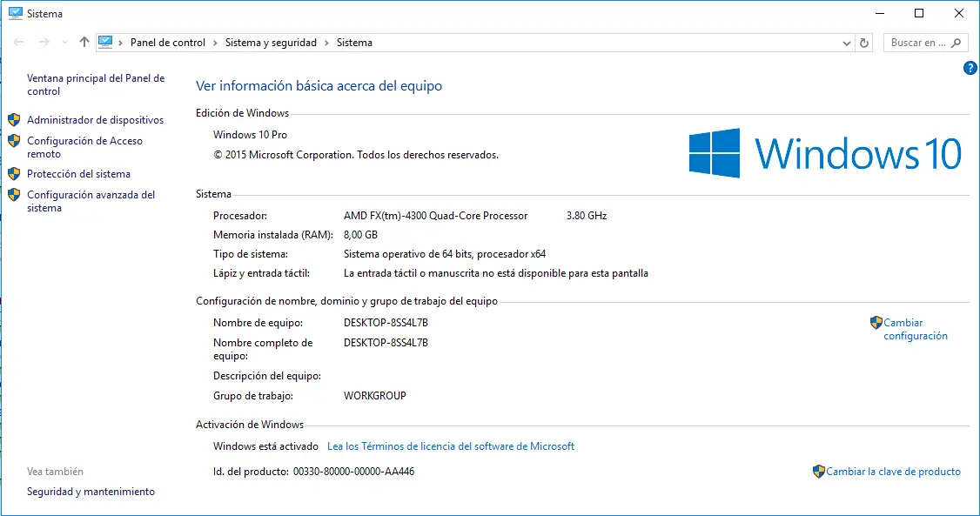Minimize the Sistema window

pyautogui.click(x=880, y=13)
